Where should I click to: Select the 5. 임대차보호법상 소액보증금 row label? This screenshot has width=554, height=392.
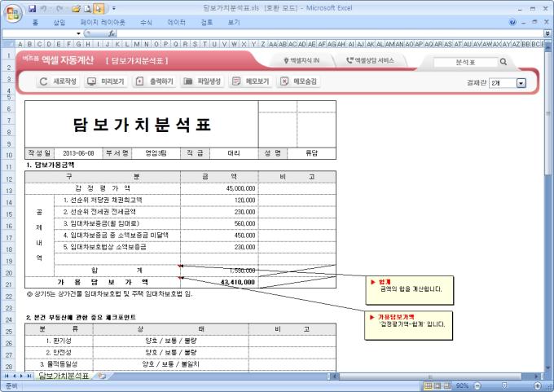coord(117,247)
